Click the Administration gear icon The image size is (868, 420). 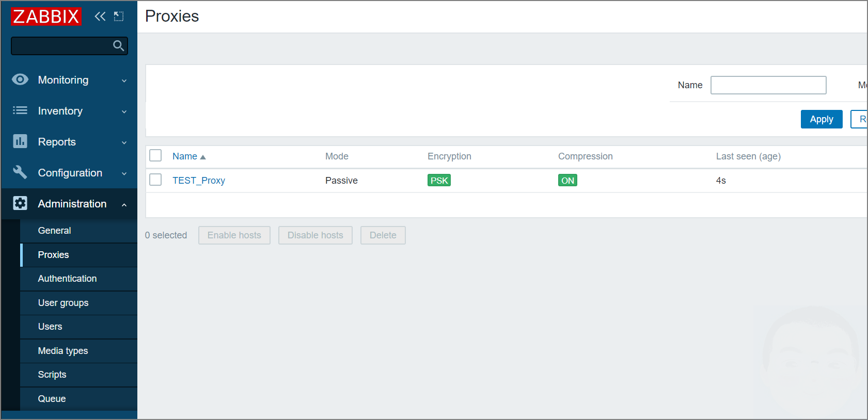(20, 203)
